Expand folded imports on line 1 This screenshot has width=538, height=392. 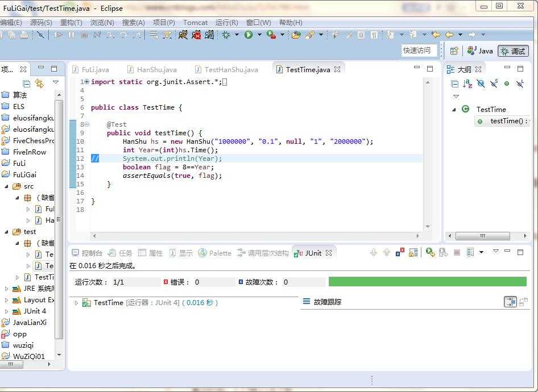click(87, 82)
